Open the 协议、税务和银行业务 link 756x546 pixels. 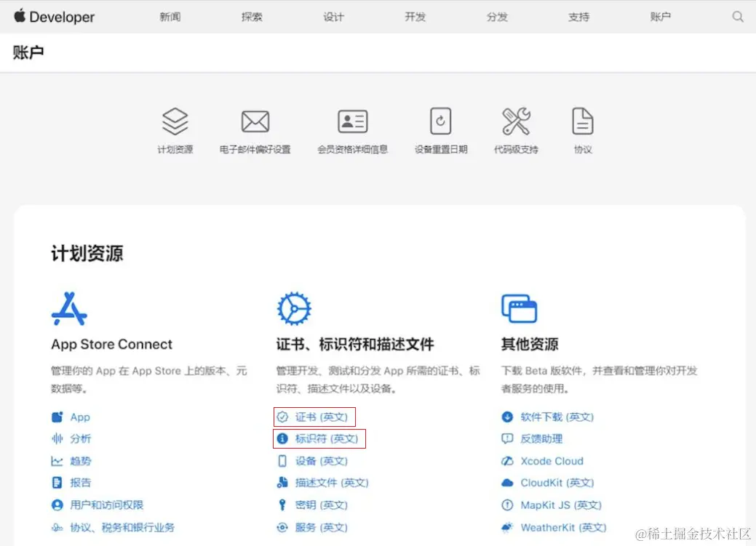pos(122,527)
